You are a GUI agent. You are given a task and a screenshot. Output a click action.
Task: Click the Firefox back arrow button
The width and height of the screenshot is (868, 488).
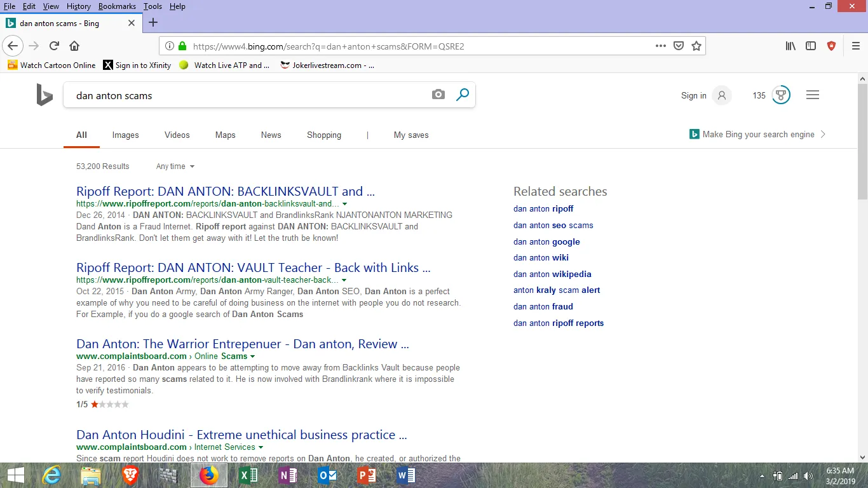[x=13, y=46]
